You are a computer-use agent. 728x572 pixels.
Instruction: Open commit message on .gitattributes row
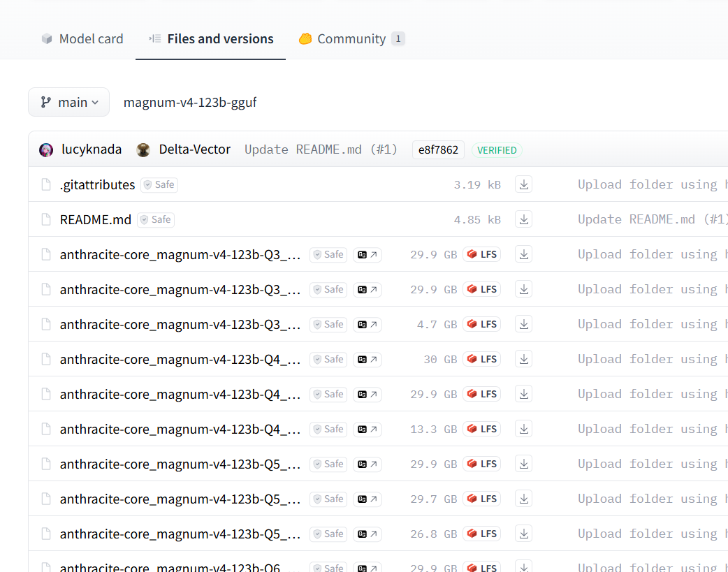[653, 184]
